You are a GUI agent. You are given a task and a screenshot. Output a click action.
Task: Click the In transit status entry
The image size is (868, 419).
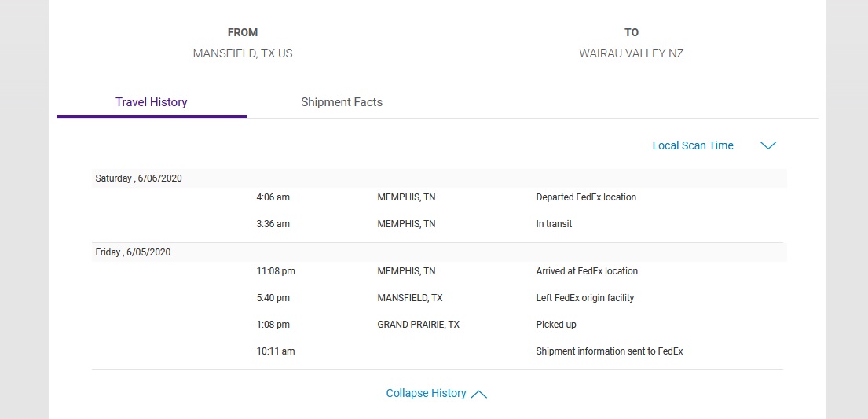(554, 224)
